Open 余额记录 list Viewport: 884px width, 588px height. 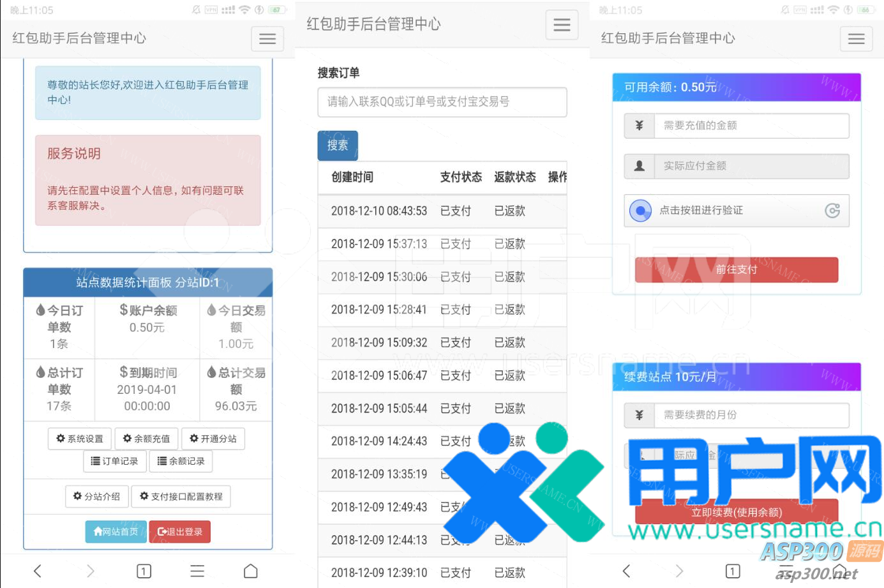[181, 461]
